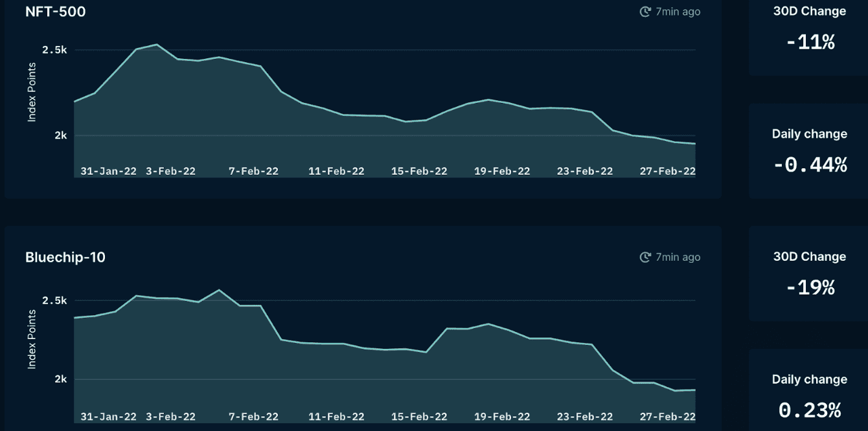Click the 7-Feb-22 date label on Bluechip-10 chart

[x=253, y=416]
